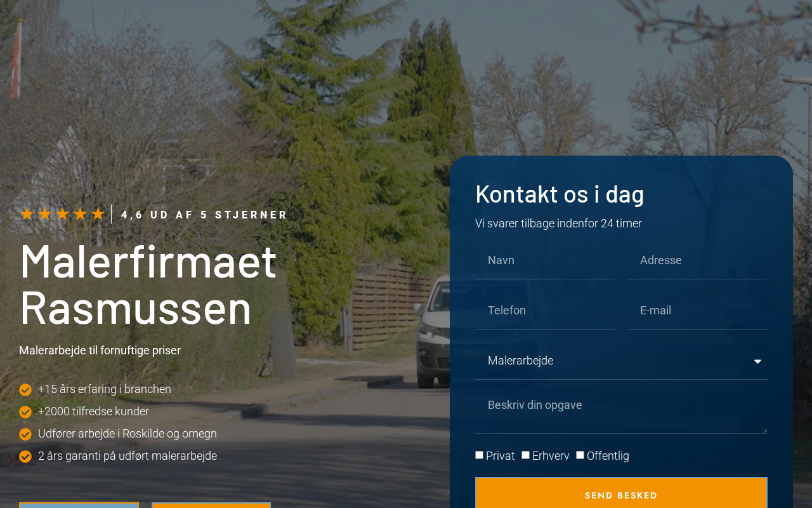Focus the E-mail field

tap(697, 311)
